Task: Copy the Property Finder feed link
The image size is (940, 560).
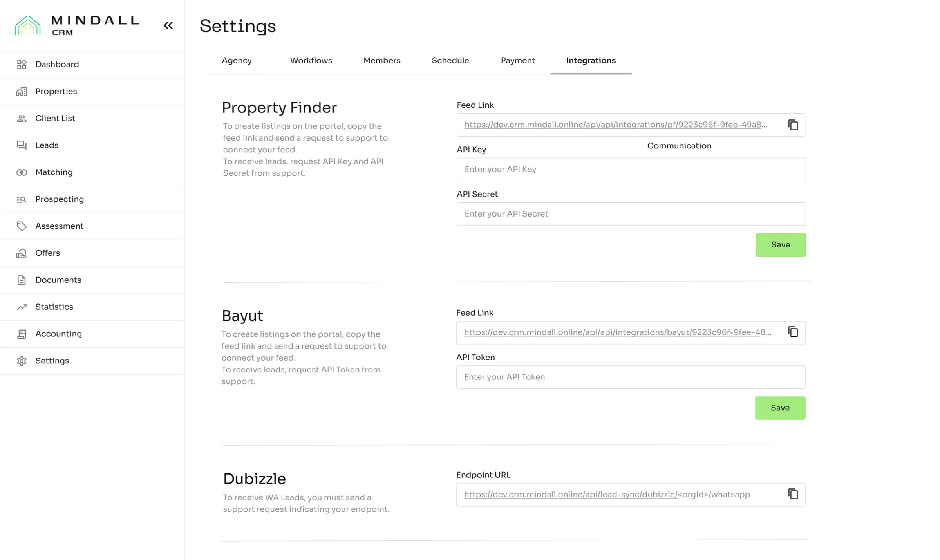Action: [x=793, y=125]
